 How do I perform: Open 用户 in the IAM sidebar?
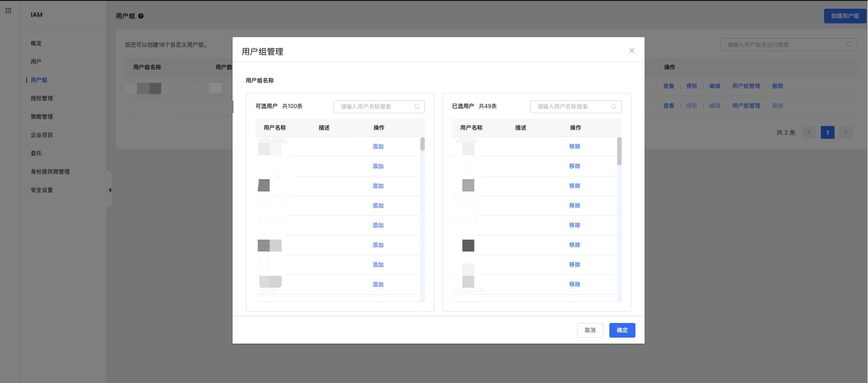36,62
